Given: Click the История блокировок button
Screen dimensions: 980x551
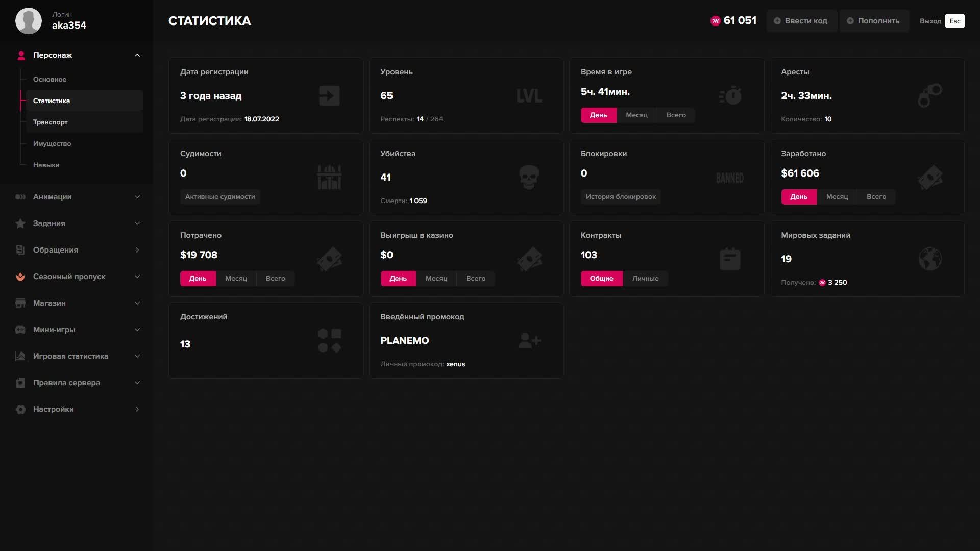Looking at the screenshot, I should [621, 197].
